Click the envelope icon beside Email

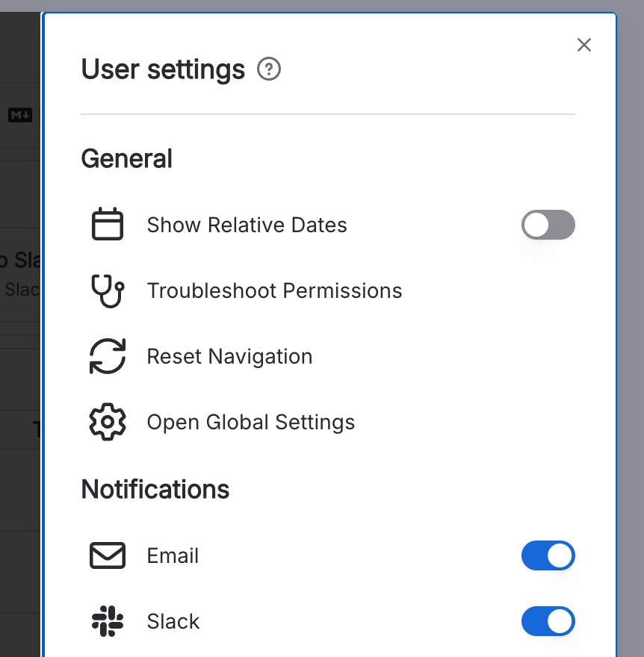108,555
